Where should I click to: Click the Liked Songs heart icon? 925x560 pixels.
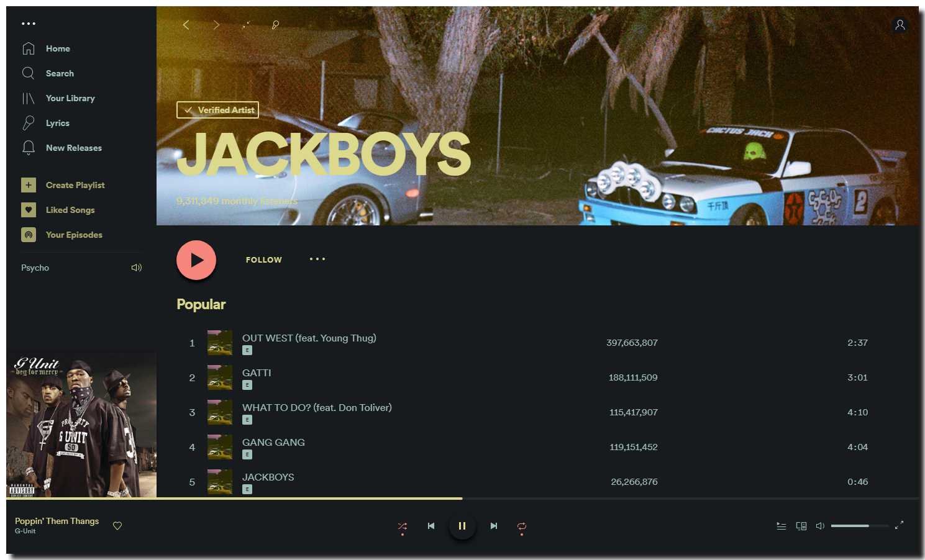coord(29,210)
